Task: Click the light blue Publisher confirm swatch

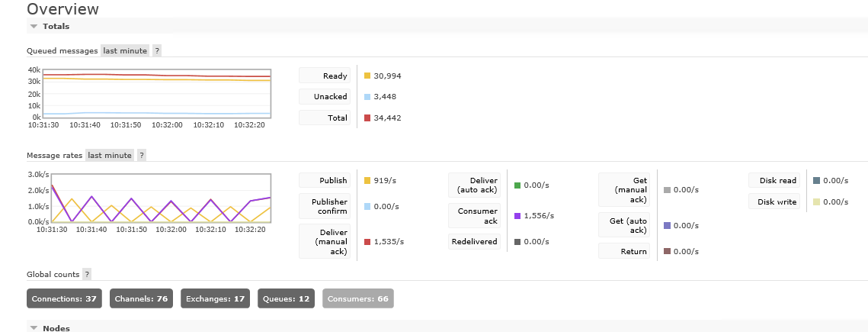Action: [367, 206]
